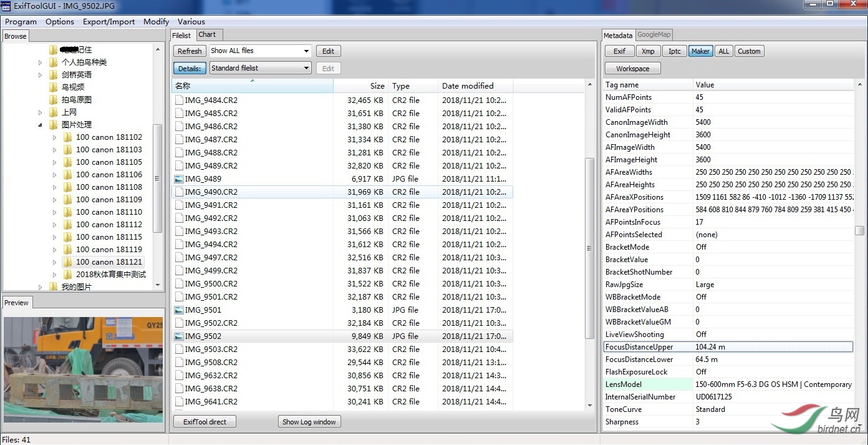Click the IMG_9501 JPG image icon
868x445 pixels.
click(x=179, y=310)
